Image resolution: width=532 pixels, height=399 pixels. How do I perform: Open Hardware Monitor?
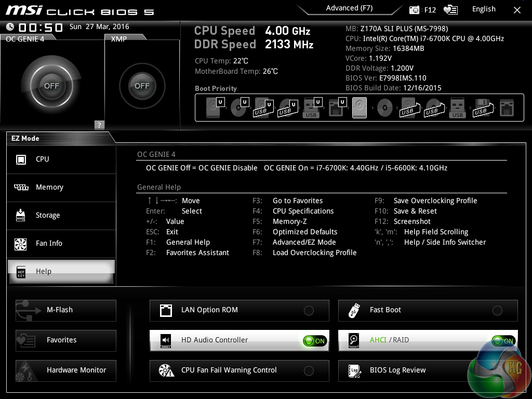pyautogui.click(x=66, y=370)
